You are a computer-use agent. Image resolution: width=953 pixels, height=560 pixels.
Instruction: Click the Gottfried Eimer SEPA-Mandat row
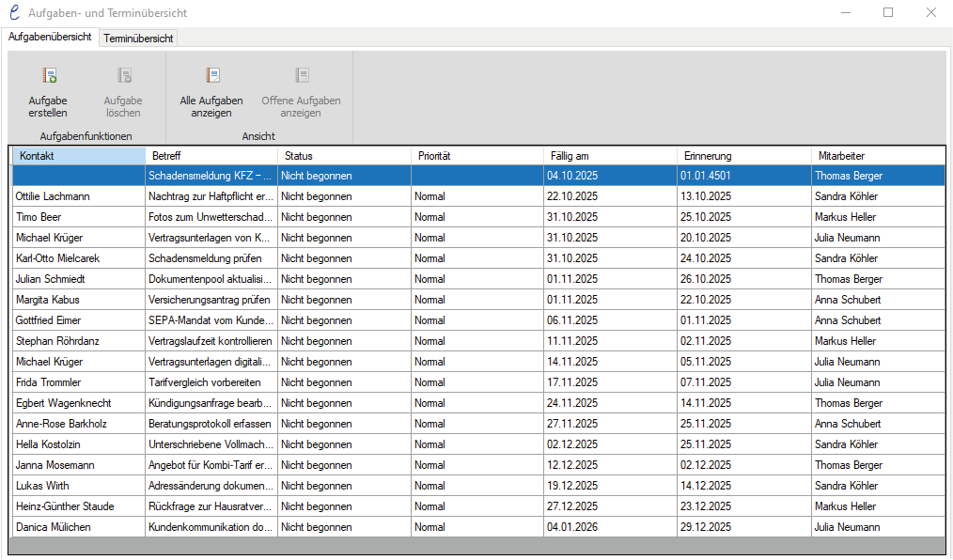point(211,320)
